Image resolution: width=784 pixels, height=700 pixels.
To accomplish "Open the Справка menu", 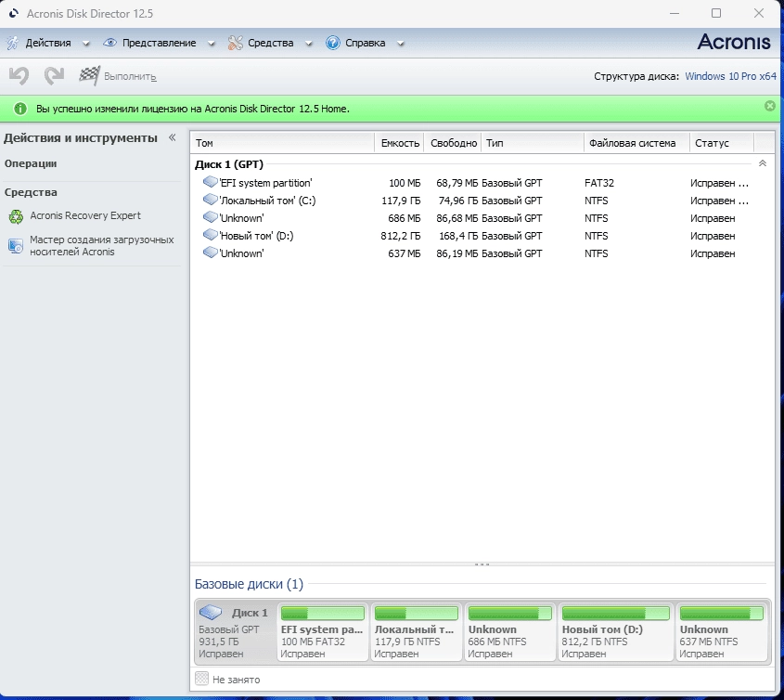I will click(365, 43).
